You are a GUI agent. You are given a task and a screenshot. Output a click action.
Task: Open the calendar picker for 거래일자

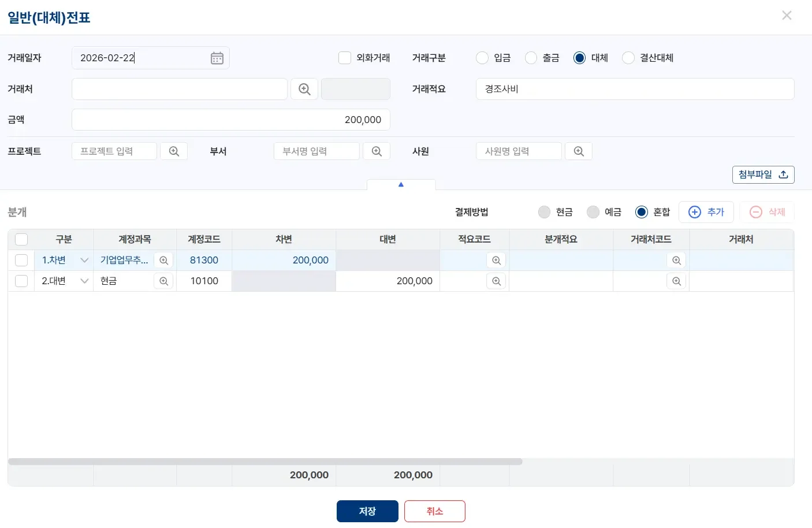click(x=217, y=58)
